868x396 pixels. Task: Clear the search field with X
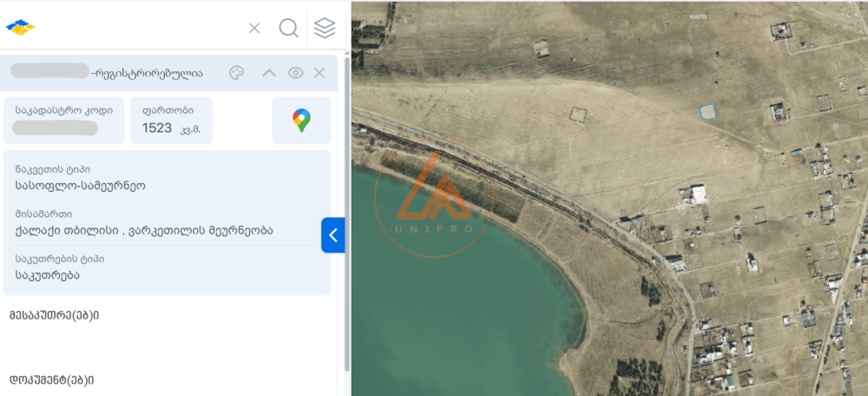[x=254, y=28]
